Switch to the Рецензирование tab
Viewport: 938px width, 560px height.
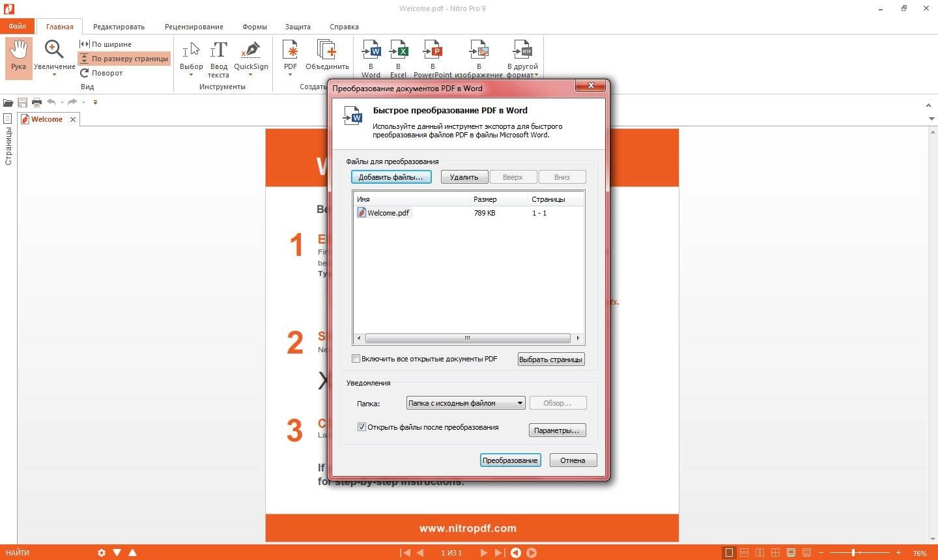tap(193, 27)
